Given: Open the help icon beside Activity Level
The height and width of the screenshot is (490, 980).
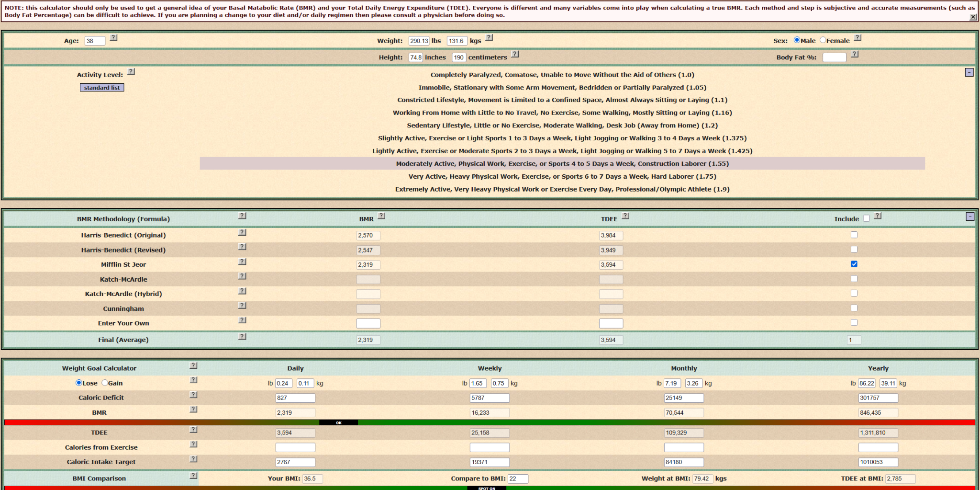Looking at the screenshot, I should pyautogui.click(x=131, y=71).
